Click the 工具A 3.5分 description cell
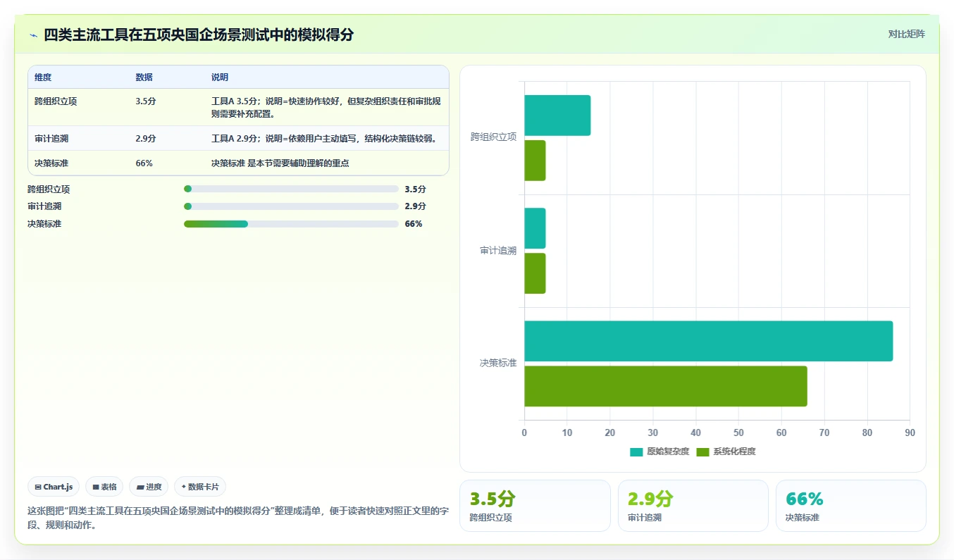This screenshot has height=560, width=954. 326,107
